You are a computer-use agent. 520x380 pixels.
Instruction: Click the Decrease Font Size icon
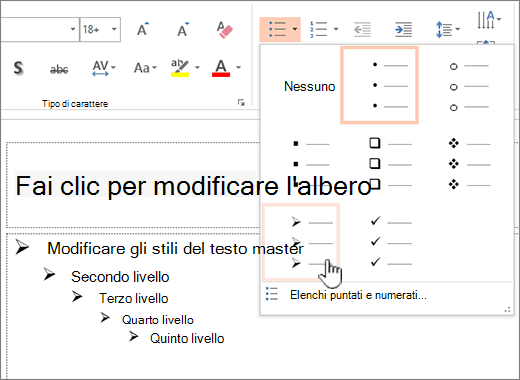[183, 29]
